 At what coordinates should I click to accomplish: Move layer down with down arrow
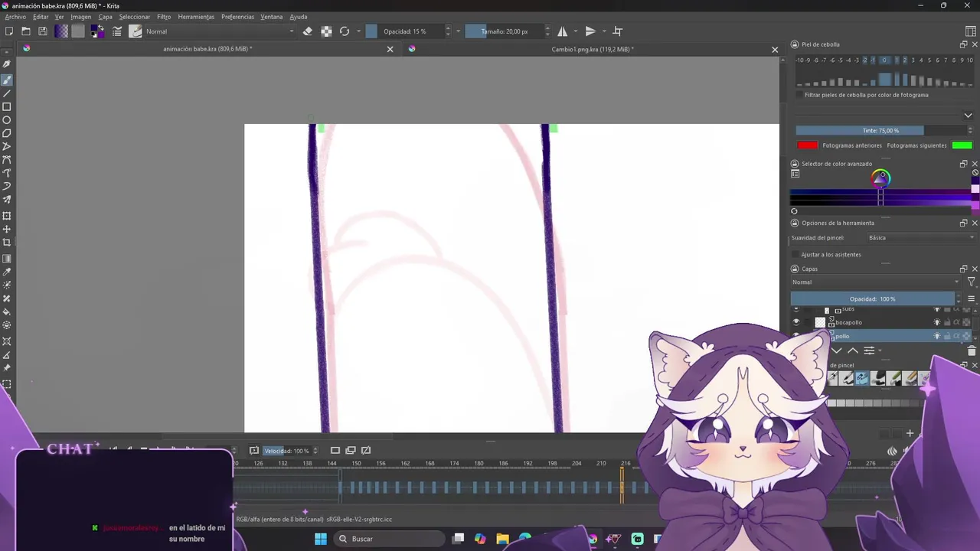tap(837, 350)
